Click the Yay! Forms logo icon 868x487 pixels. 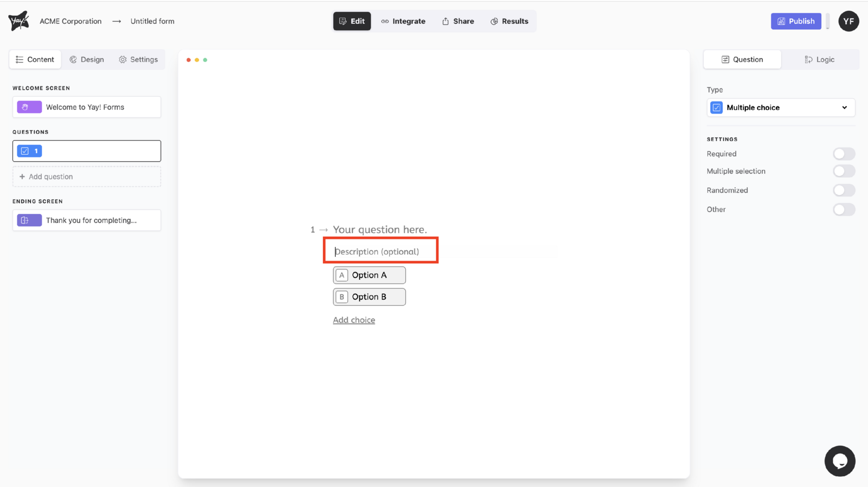pyautogui.click(x=18, y=21)
